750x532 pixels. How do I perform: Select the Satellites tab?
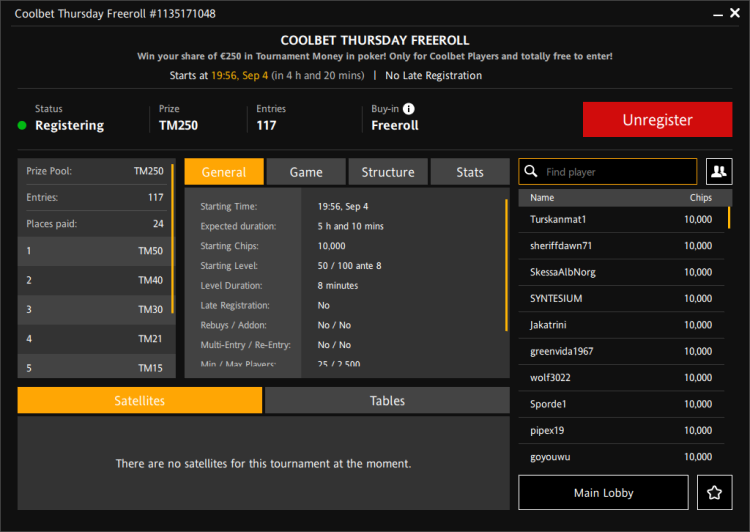tap(140, 400)
